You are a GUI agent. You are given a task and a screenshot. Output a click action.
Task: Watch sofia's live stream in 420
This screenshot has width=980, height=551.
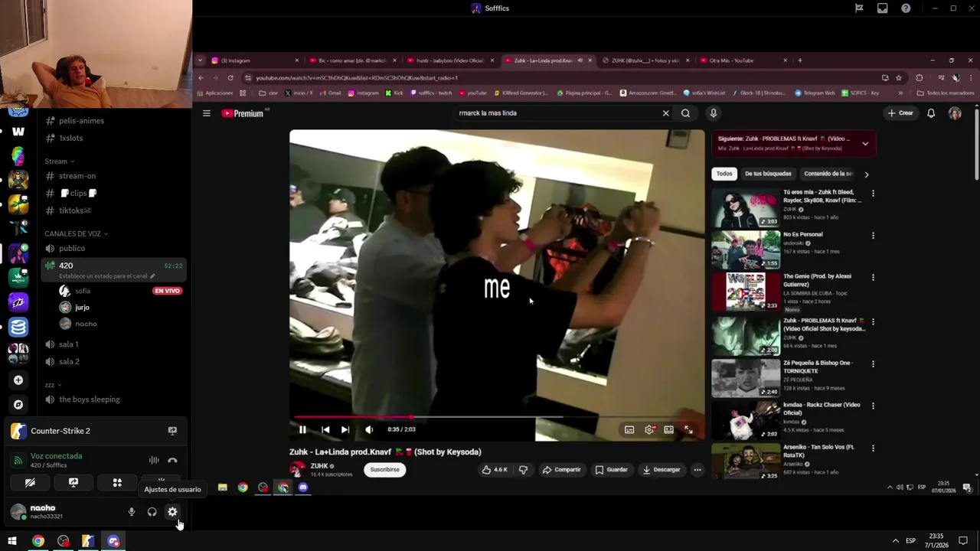coord(167,291)
